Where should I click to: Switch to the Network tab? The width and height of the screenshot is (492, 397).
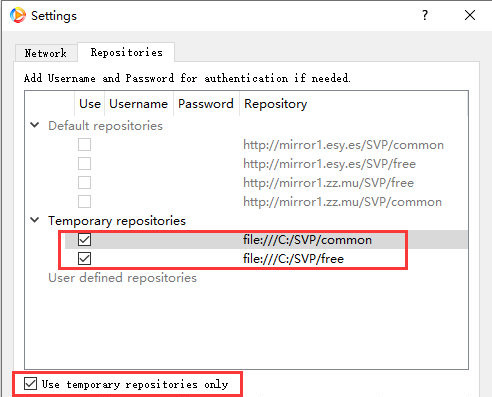pyautogui.click(x=46, y=53)
